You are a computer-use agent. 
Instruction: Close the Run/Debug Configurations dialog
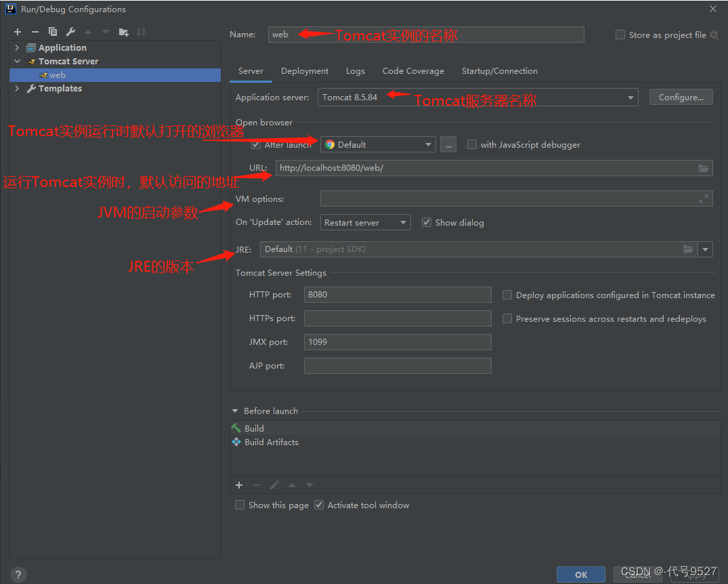[x=713, y=9]
